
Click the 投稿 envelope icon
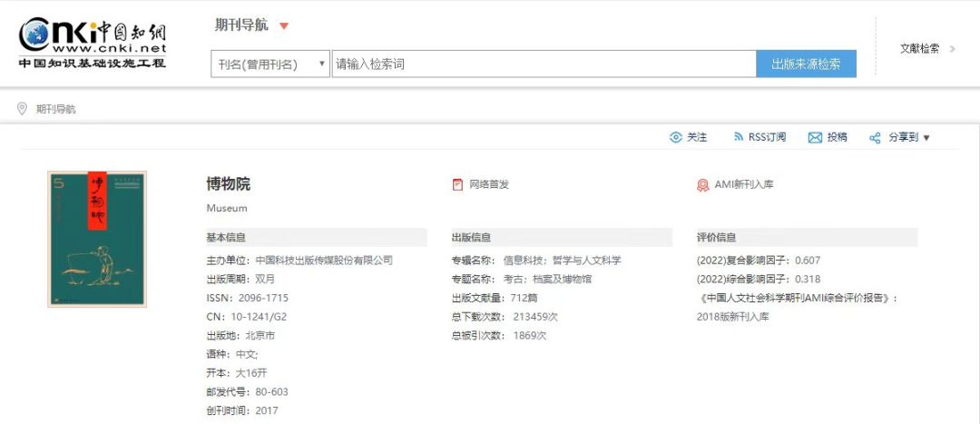click(x=815, y=138)
